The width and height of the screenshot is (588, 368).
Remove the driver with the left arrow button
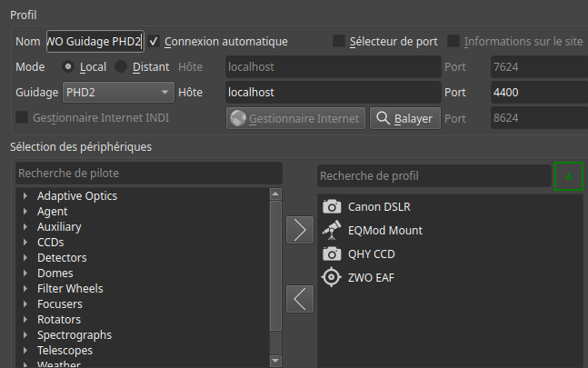pyautogui.click(x=299, y=298)
